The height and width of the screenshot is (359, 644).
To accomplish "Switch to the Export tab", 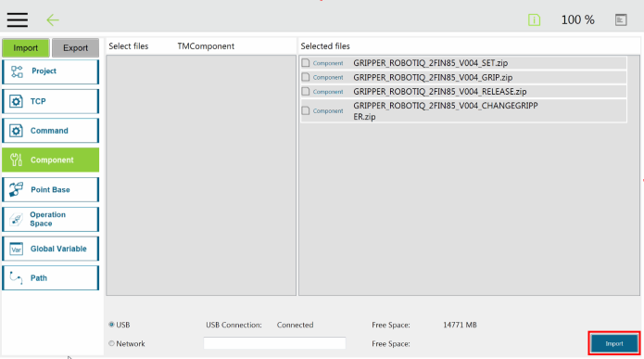I will pos(76,47).
